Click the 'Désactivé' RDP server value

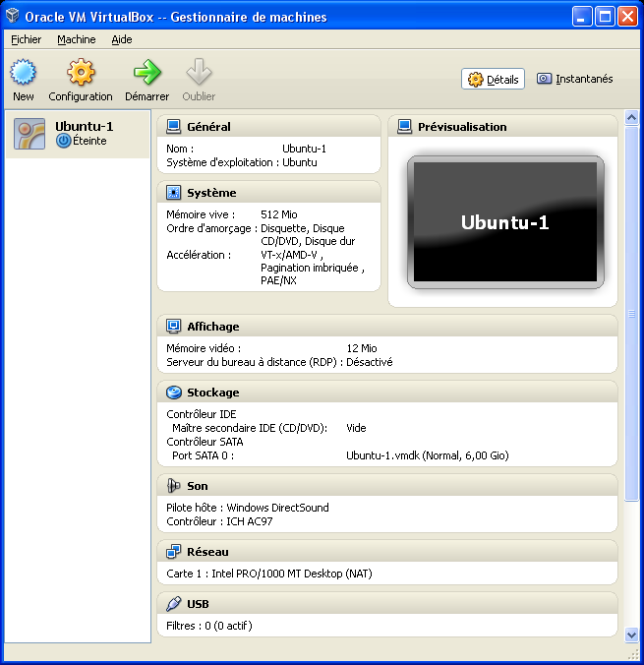coord(370,362)
